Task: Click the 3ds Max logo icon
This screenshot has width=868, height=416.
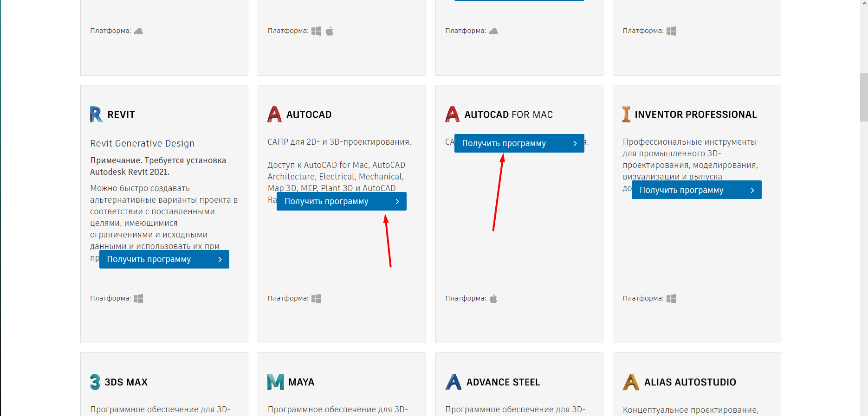Action: (x=95, y=382)
